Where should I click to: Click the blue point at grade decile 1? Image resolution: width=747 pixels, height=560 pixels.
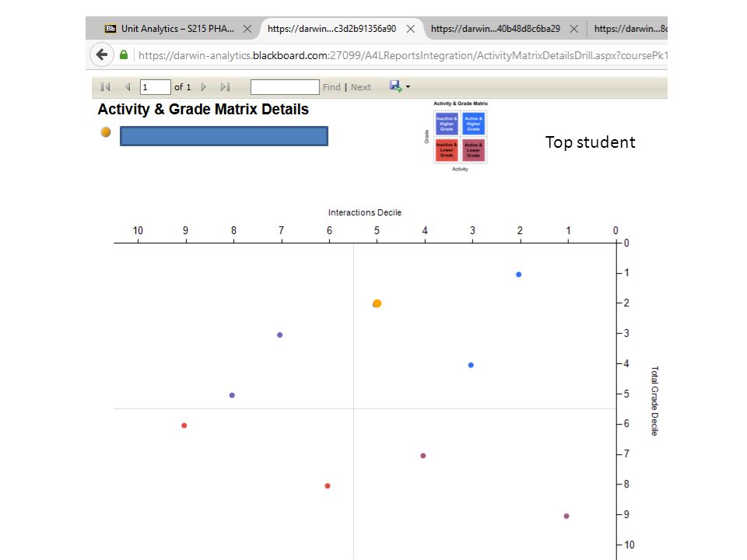[519, 275]
